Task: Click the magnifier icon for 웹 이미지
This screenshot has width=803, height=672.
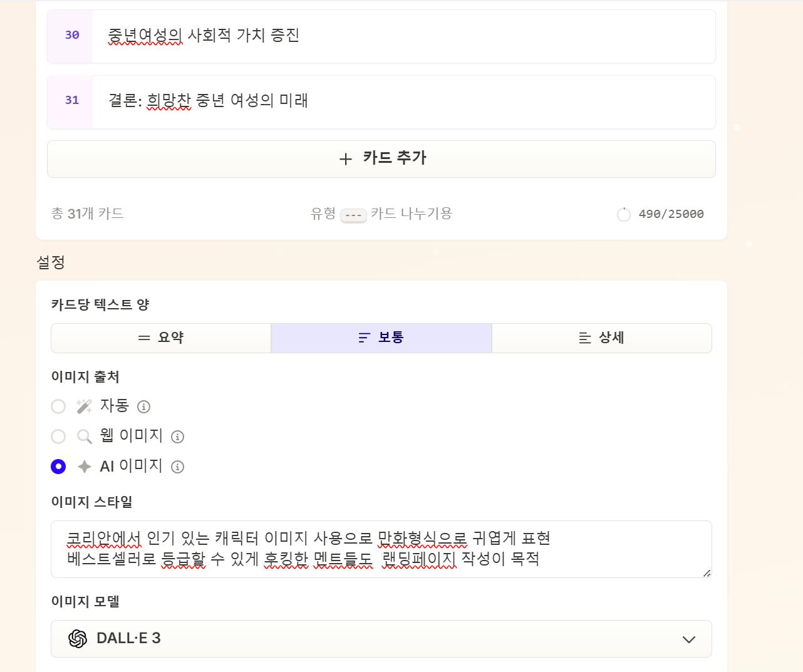Action: click(84, 437)
